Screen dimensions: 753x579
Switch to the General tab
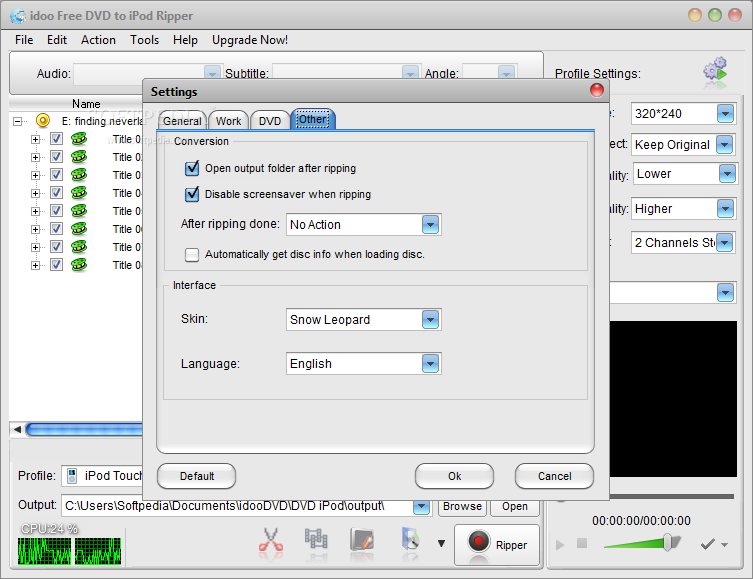tap(182, 121)
